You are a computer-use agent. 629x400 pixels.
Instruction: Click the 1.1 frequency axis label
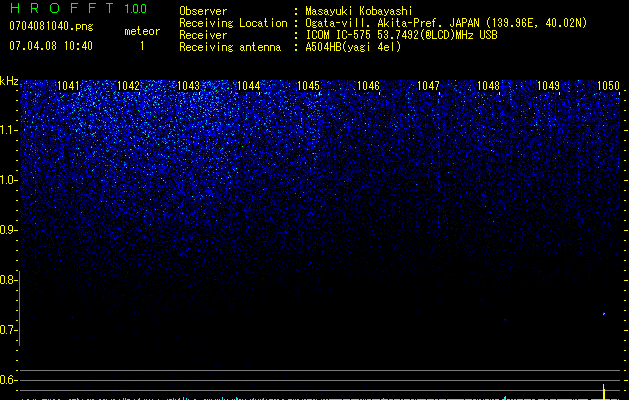coord(8,130)
